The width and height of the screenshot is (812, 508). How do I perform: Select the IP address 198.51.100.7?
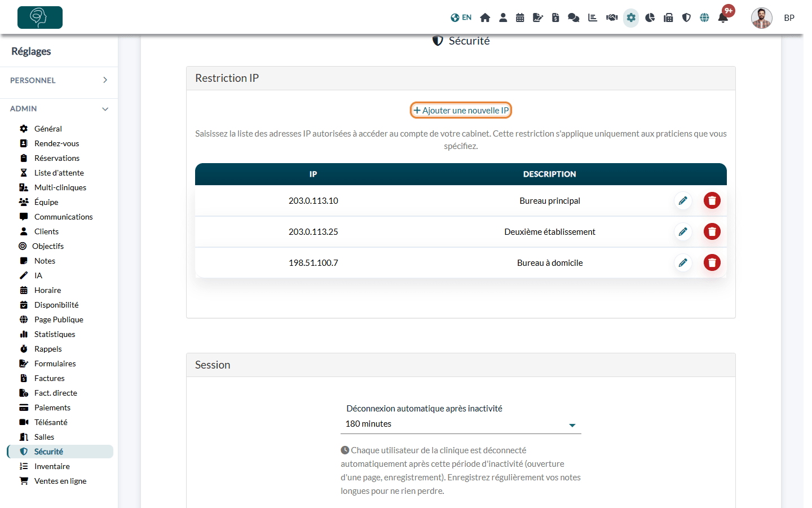(x=314, y=263)
